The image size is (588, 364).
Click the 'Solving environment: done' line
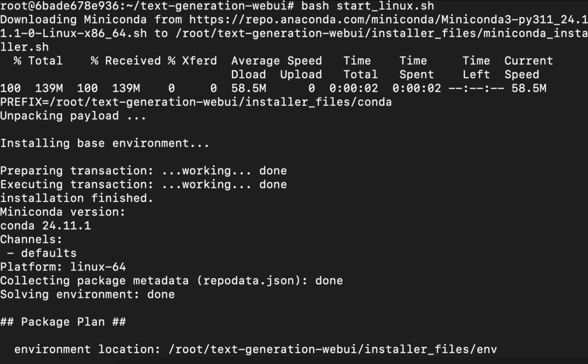[x=87, y=295]
